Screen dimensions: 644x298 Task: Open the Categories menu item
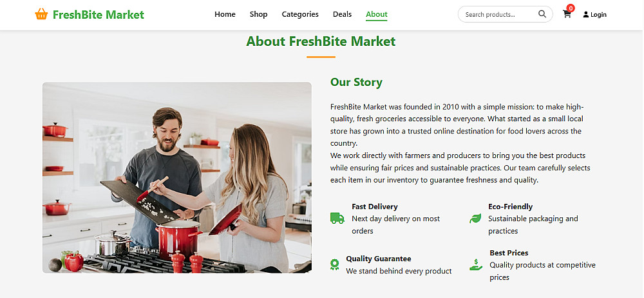[x=300, y=14]
